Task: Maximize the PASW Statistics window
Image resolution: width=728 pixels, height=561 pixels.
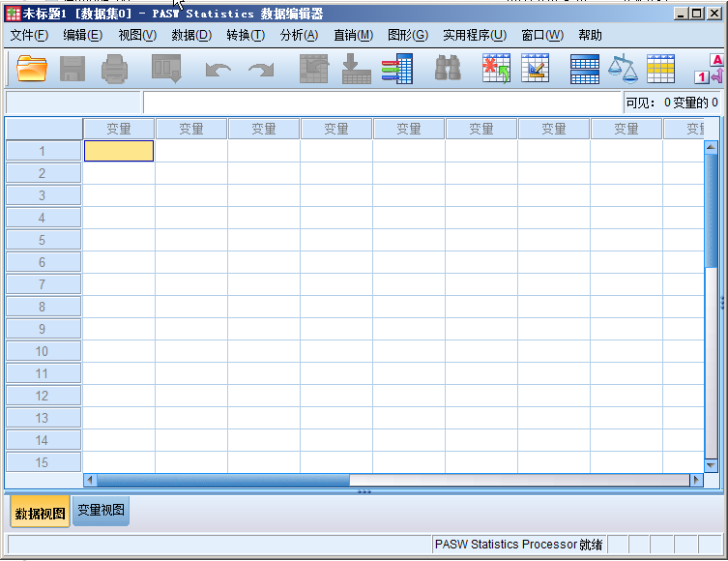Action: (x=697, y=14)
